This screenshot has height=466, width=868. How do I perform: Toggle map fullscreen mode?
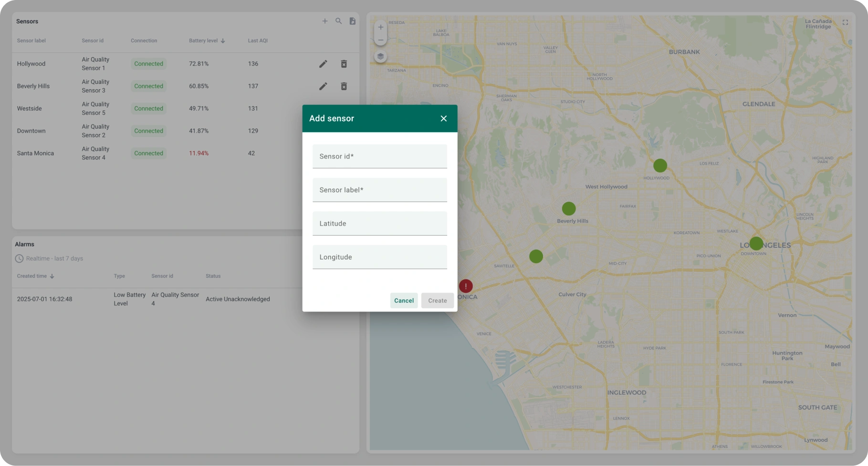845,22
